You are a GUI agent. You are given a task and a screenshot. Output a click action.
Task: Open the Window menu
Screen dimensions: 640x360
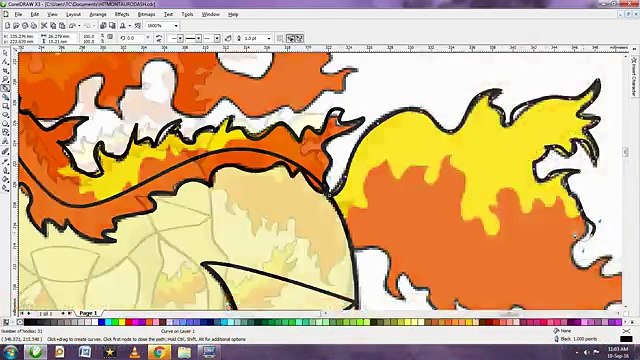click(211, 14)
